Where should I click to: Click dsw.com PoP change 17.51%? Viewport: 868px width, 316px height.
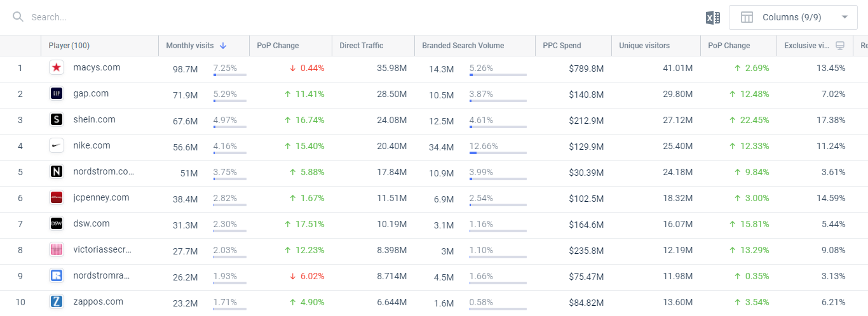[304, 224]
